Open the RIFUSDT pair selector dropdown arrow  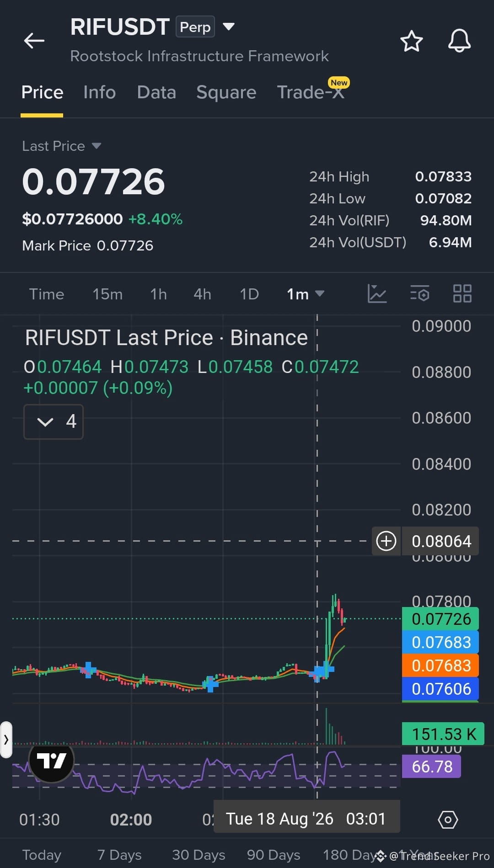[229, 27]
